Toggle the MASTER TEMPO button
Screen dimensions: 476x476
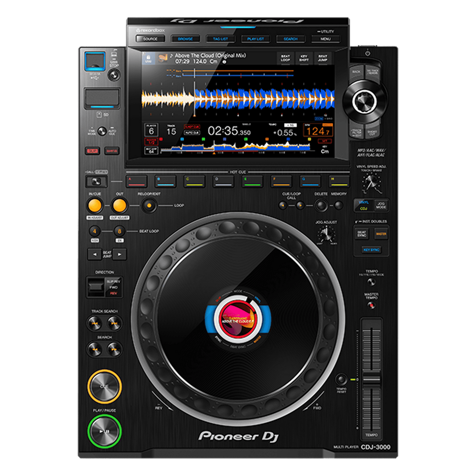coord(371,305)
